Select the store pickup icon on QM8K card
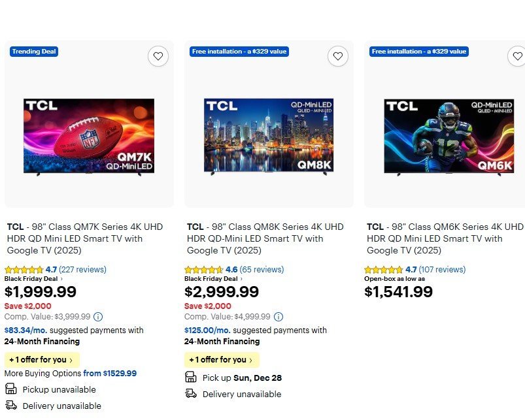 pos(190,377)
